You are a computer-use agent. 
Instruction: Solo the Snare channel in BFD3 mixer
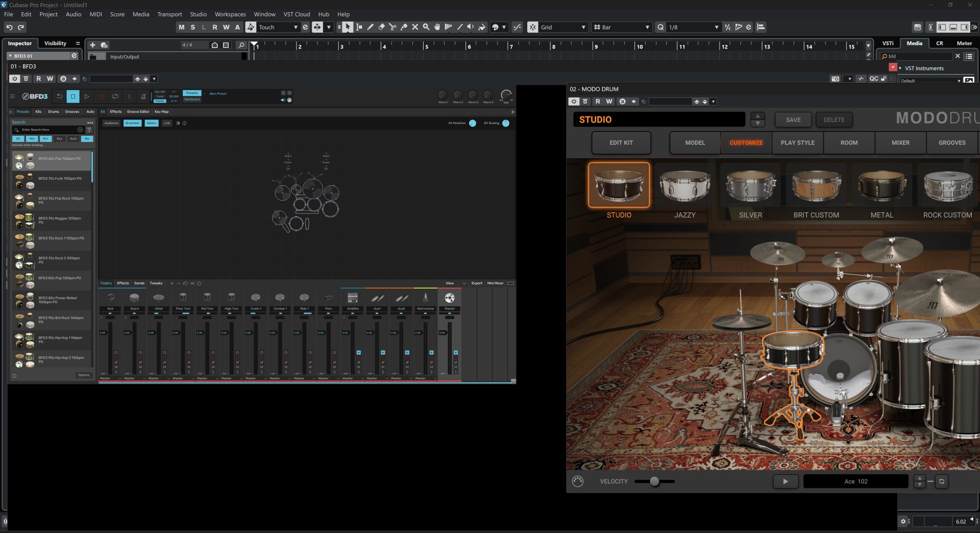pyautogui.click(x=140, y=371)
